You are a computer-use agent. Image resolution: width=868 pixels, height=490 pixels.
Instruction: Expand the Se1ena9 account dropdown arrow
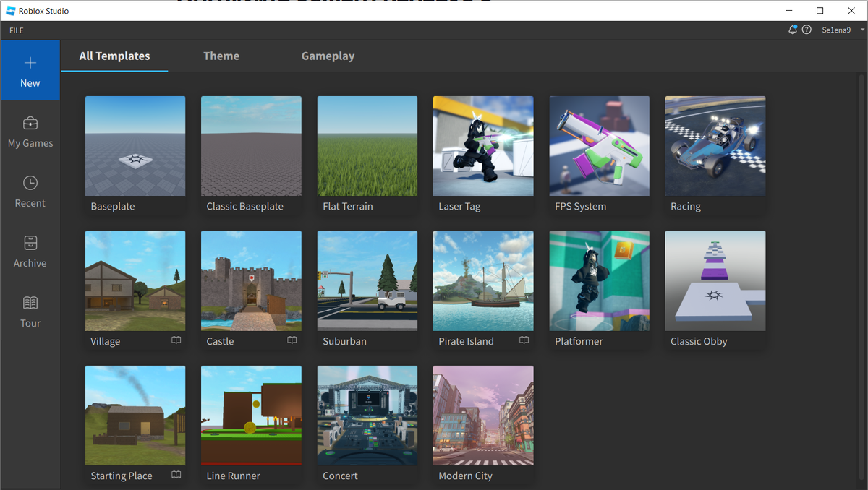pyautogui.click(x=863, y=30)
